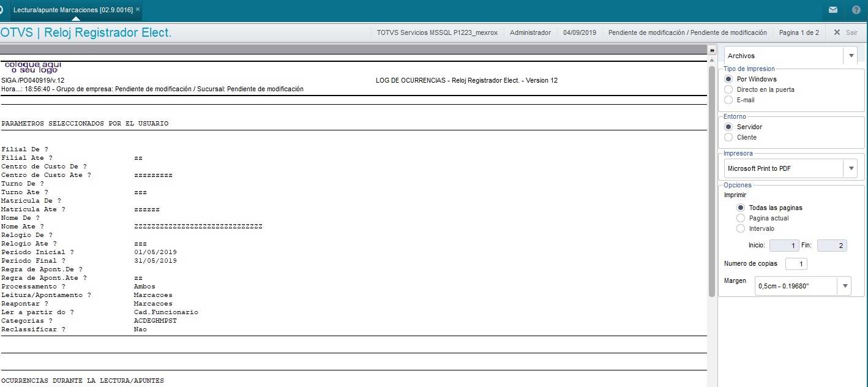Select Intervalo print option
This screenshot has width=868, height=387.
coord(741,228)
